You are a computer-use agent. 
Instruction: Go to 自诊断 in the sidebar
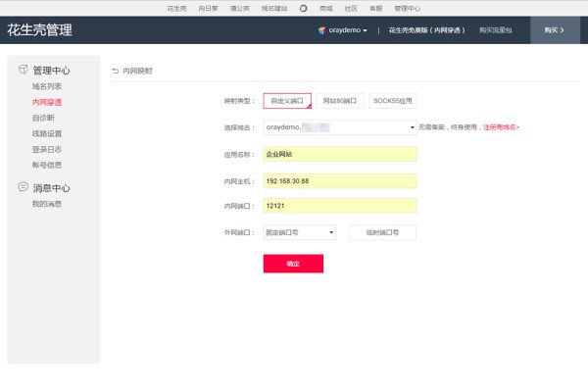43,118
